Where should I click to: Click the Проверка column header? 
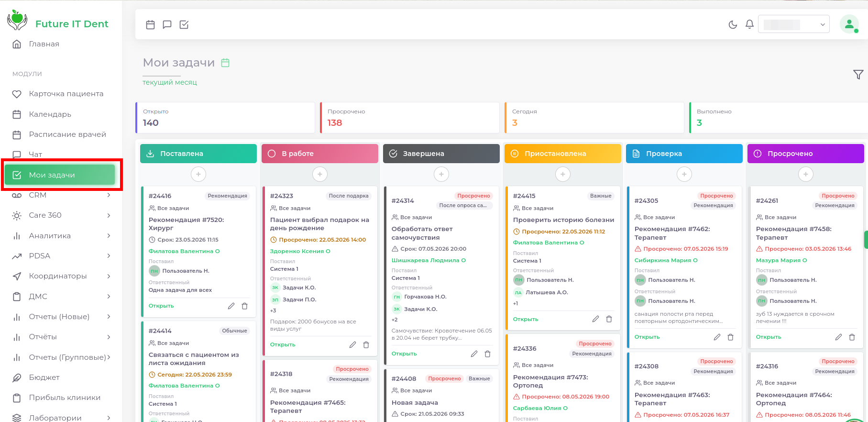[684, 154]
